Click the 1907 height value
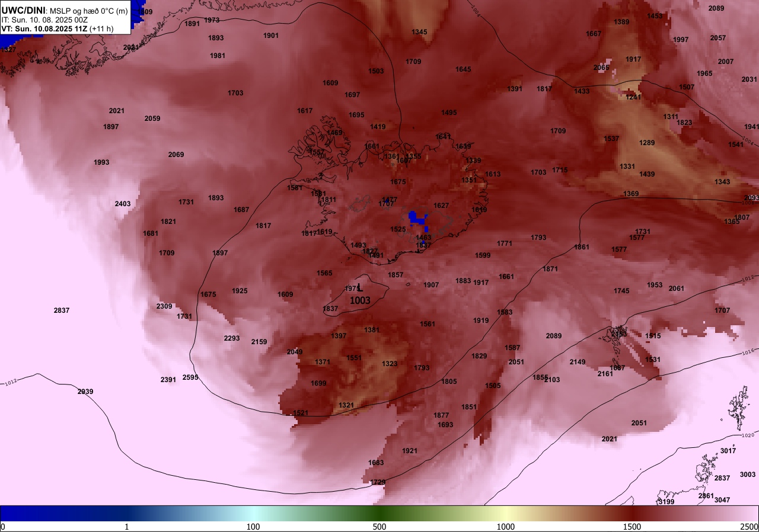The image size is (759, 532). tap(431, 285)
